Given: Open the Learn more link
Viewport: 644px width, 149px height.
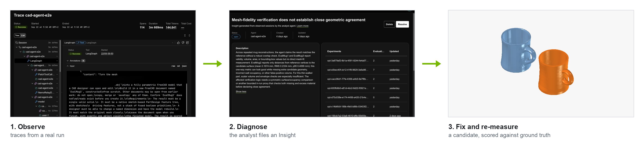Looking at the screenshot, I should coord(303,26).
